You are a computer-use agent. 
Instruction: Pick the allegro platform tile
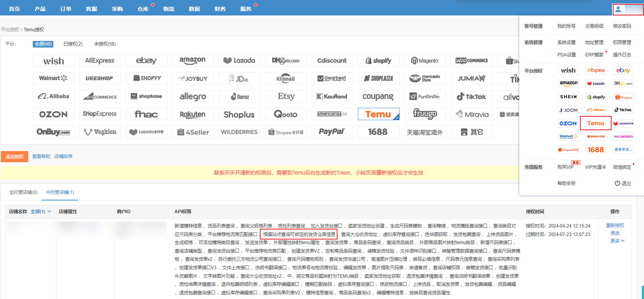coord(193,96)
